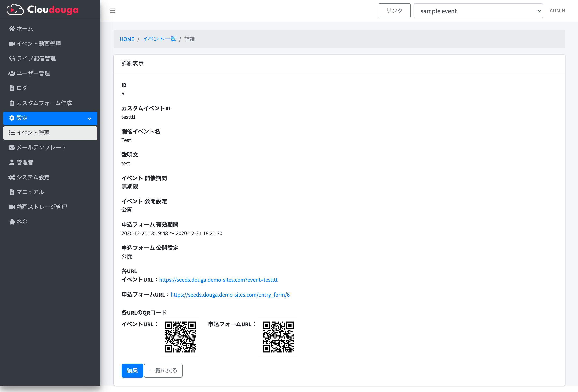Click the headset icon beside ライブ配信管理
The image size is (578, 392).
tap(12, 59)
